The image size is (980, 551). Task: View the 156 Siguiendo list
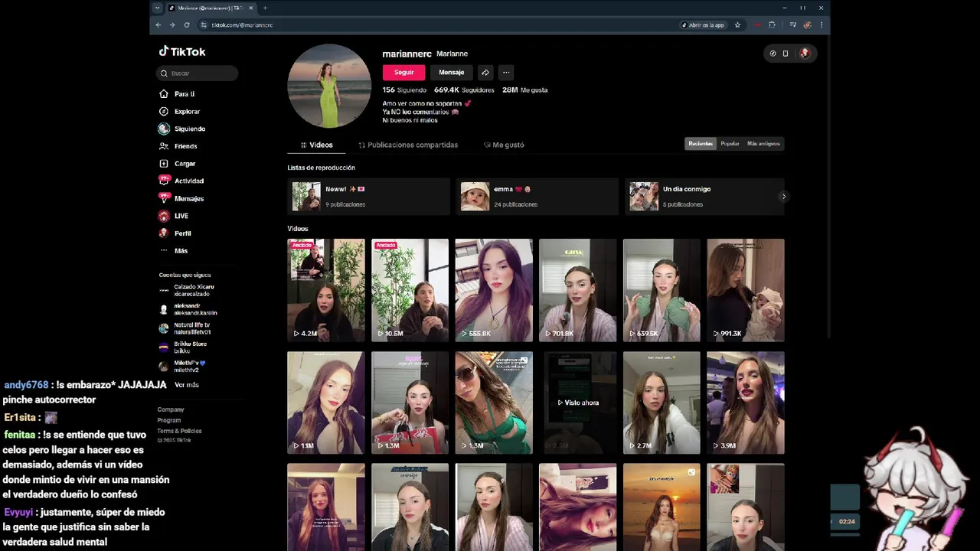click(x=404, y=90)
